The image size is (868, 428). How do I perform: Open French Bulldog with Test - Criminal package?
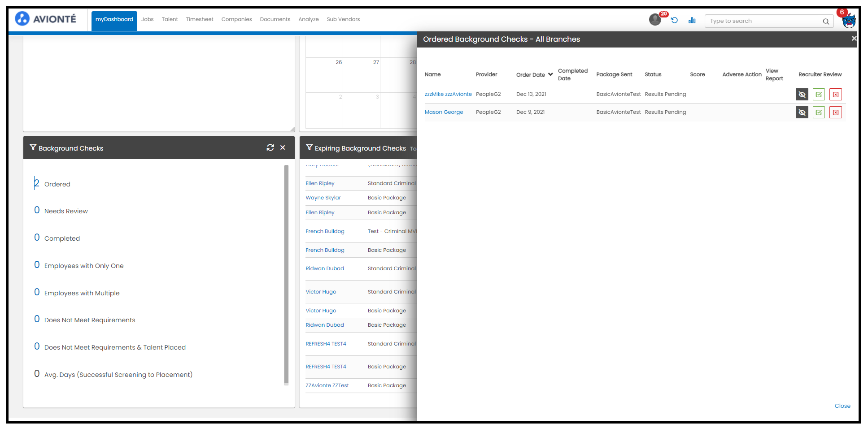325,231
